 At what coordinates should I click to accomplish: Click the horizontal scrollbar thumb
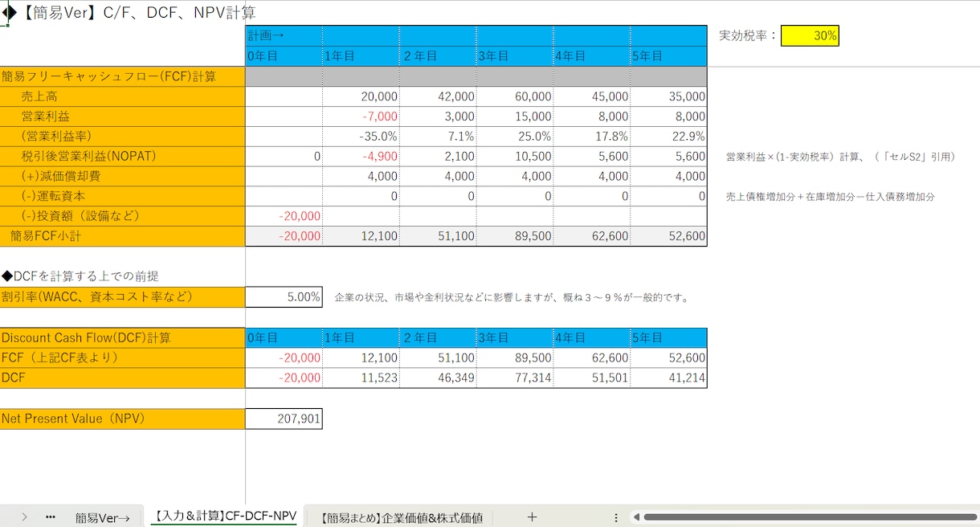pos(811,517)
